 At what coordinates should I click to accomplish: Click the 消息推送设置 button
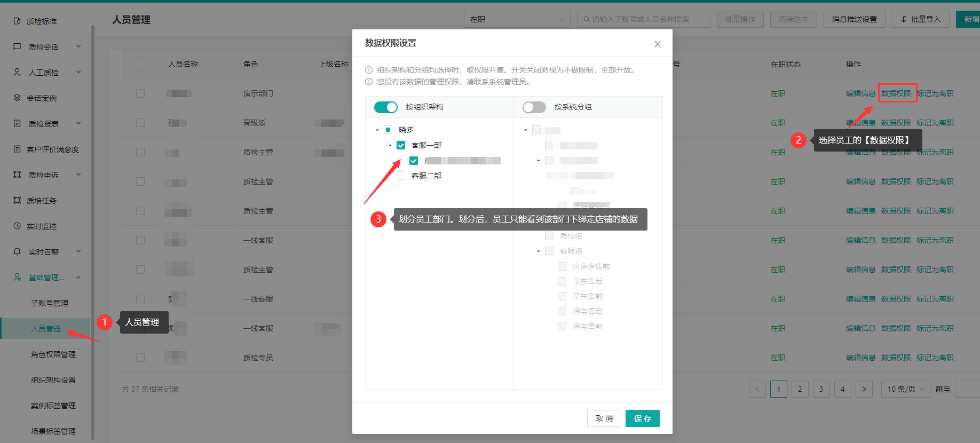[x=855, y=19]
